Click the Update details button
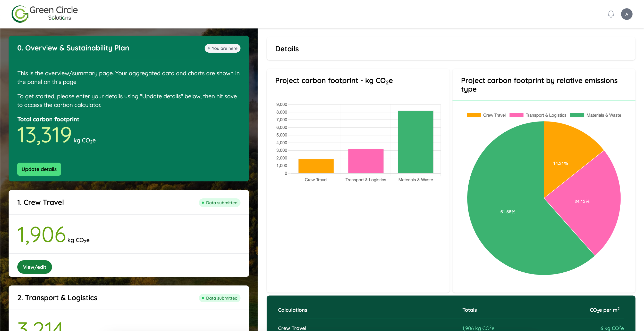 point(39,169)
